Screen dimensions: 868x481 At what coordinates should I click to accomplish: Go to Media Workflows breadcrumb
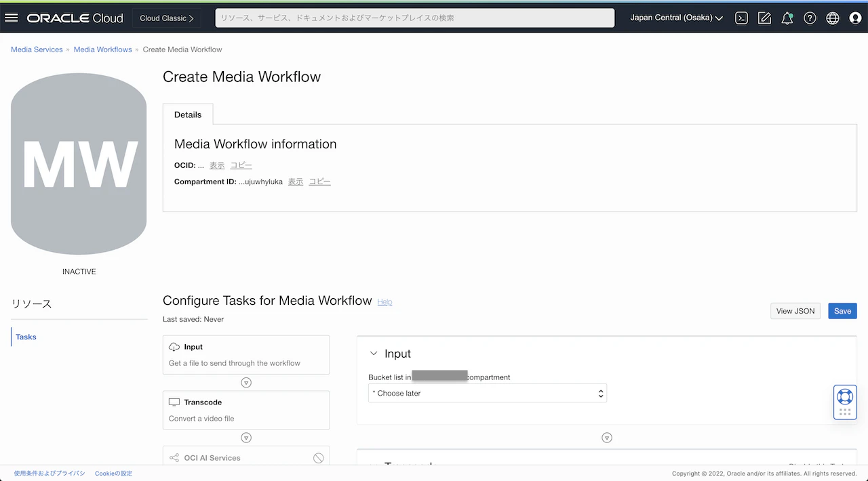click(103, 49)
